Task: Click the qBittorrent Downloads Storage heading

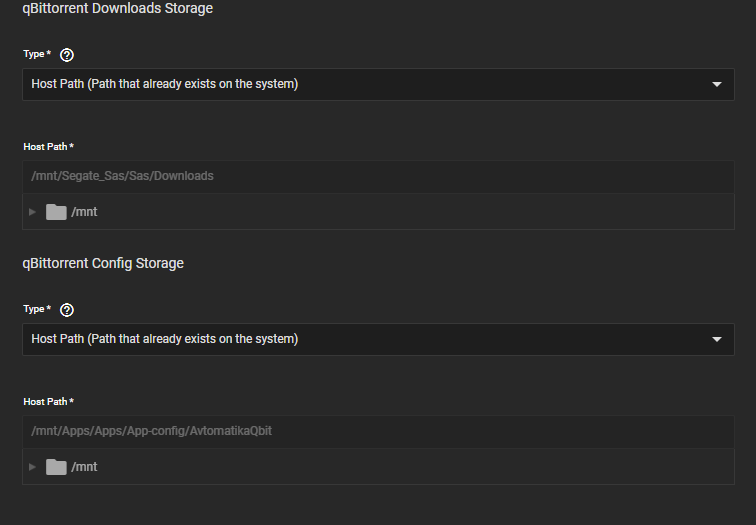Action: (x=117, y=9)
